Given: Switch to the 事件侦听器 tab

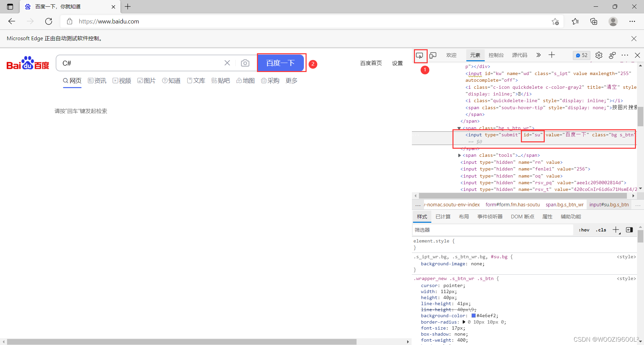Looking at the screenshot, I should pyautogui.click(x=490, y=217).
